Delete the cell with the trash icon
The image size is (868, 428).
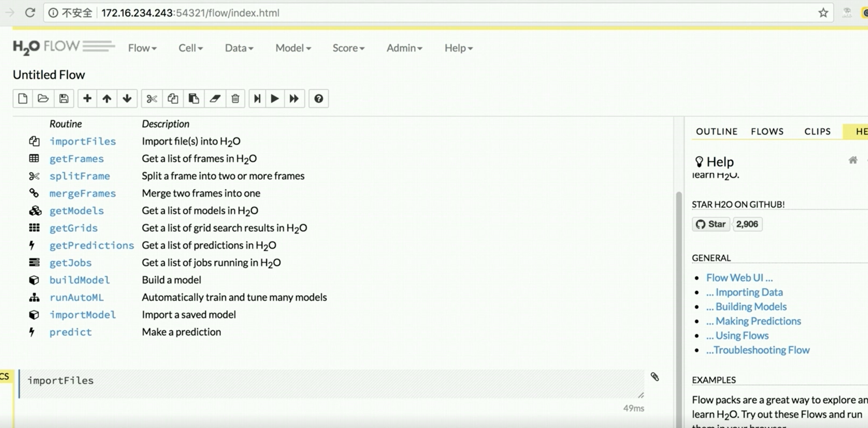235,99
